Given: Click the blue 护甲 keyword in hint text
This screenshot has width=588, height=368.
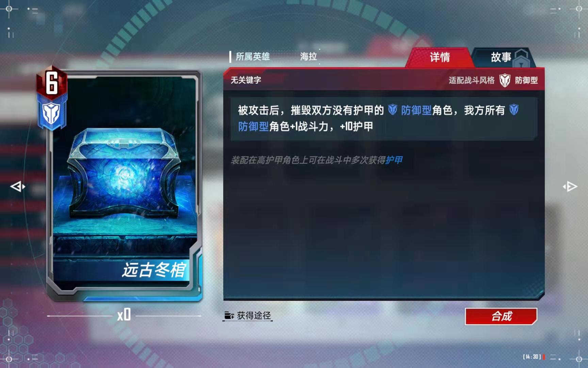Looking at the screenshot, I should click(x=394, y=160).
